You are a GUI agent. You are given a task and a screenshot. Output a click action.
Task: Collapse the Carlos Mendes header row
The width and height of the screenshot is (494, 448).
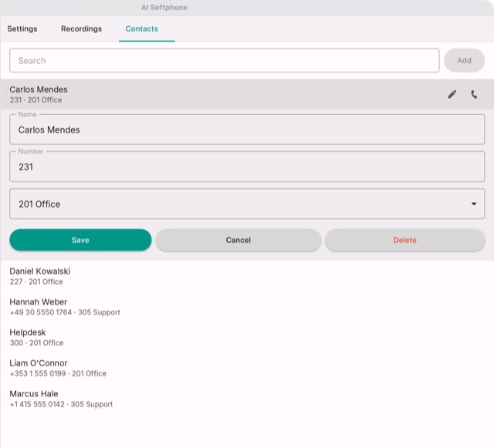[221, 94]
